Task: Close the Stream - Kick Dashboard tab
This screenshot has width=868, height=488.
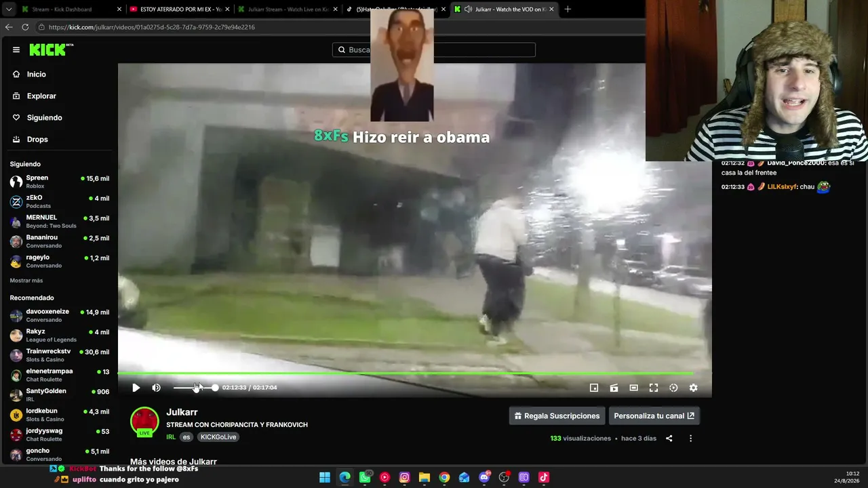Action: [119, 9]
